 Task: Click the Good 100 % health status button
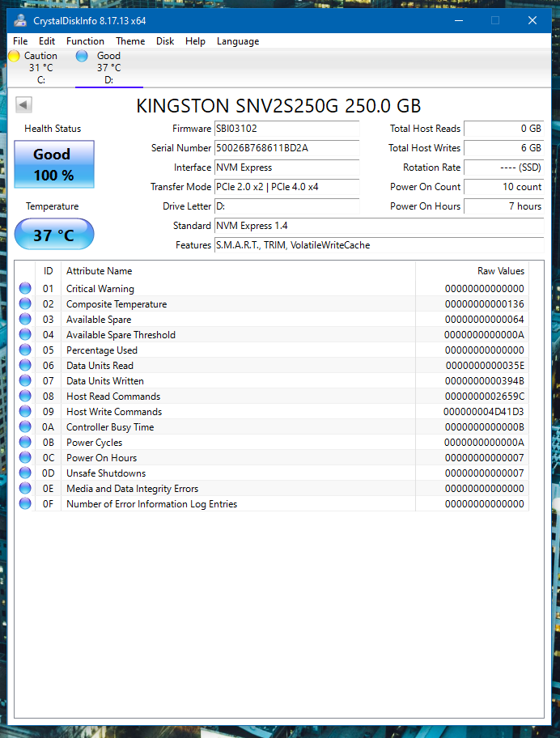coord(54,164)
